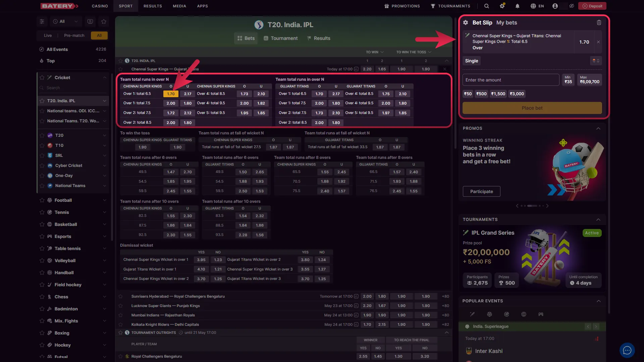
Task: Click next arrow in India Superleague header
Action: click(596, 326)
